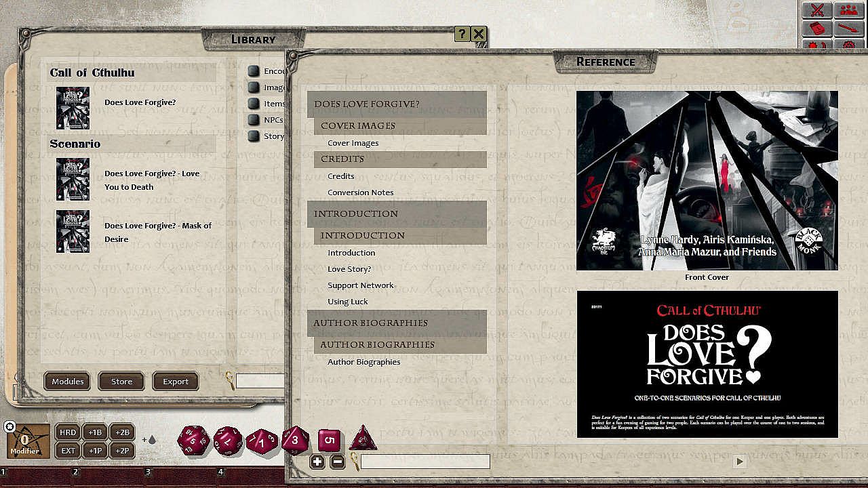Click the Love You to Death cover thumbnail
The width and height of the screenshot is (868, 488).
click(73, 180)
